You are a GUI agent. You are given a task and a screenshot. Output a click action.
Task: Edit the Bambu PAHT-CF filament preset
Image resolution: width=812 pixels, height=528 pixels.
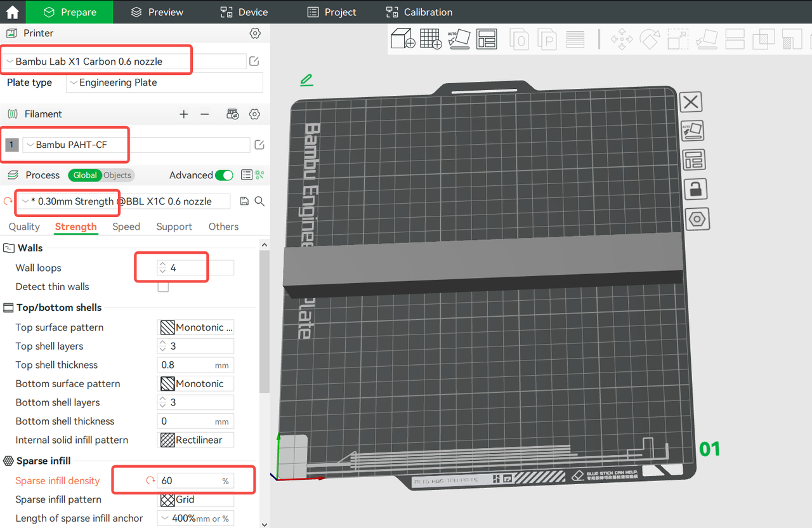click(259, 145)
